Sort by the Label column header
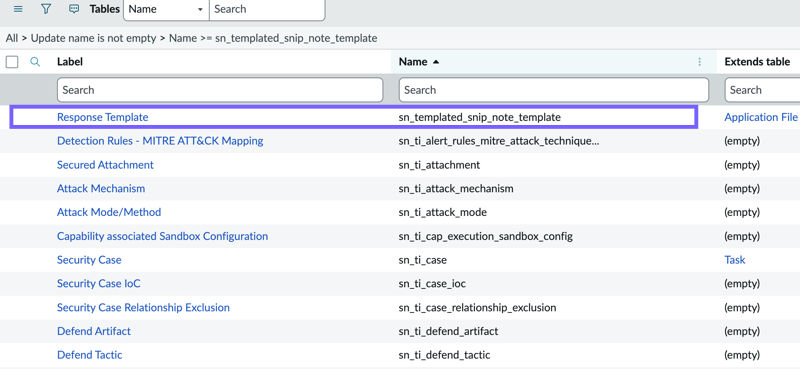800x369 pixels. (70, 62)
